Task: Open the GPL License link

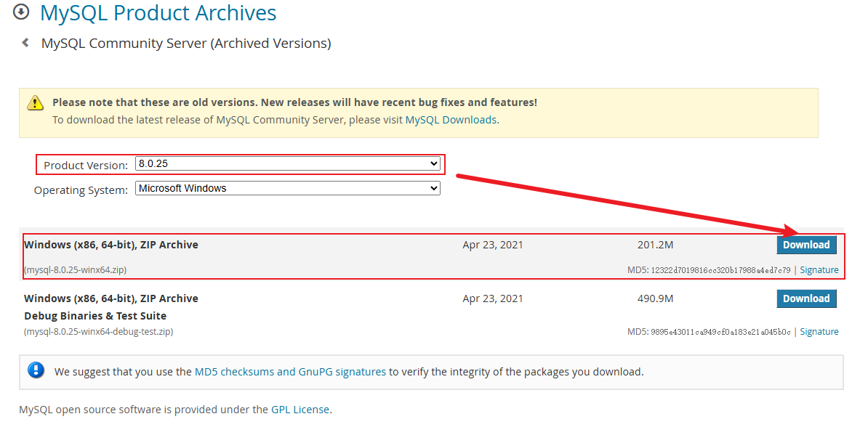Action: click(x=300, y=410)
